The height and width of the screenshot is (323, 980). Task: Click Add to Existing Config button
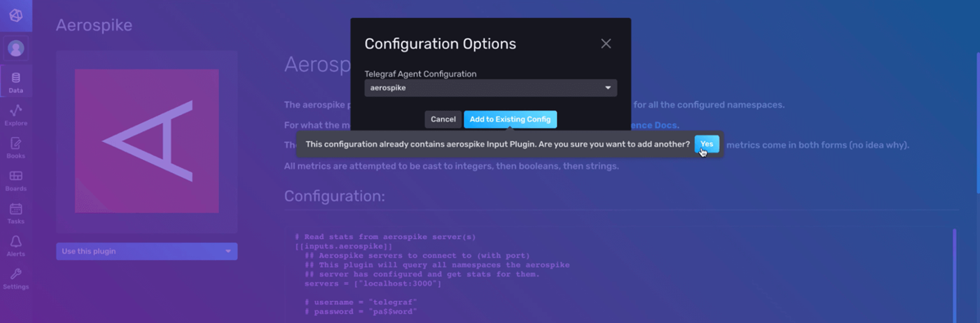click(x=510, y=119)
